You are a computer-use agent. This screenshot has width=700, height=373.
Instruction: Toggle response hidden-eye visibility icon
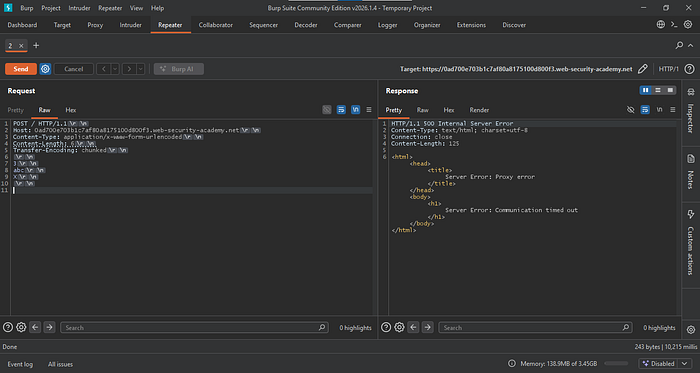tap(630, 109)
